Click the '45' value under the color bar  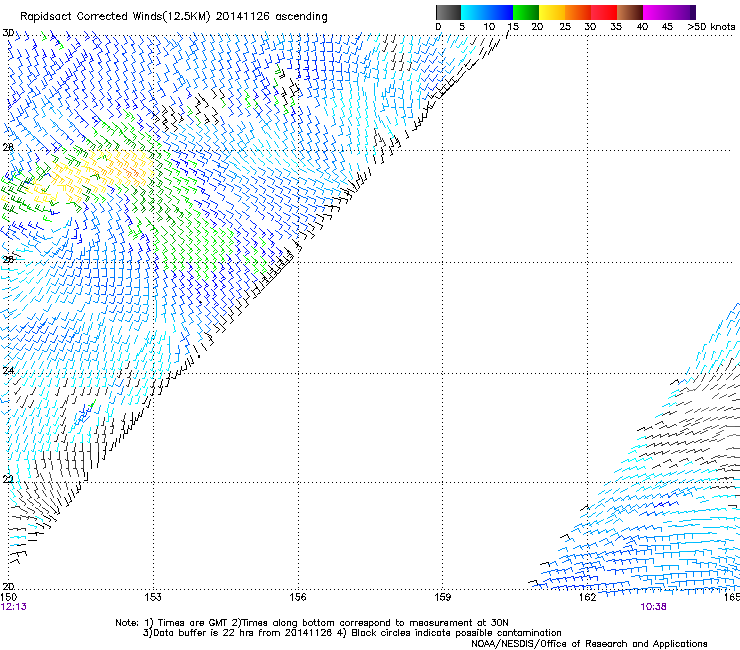click(x=667, y=27)
